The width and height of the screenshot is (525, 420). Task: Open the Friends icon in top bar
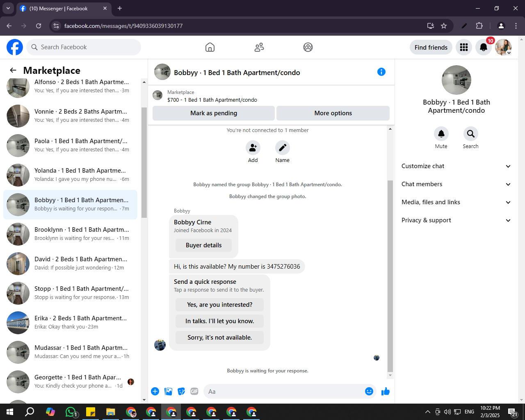(x=259, y=47)
